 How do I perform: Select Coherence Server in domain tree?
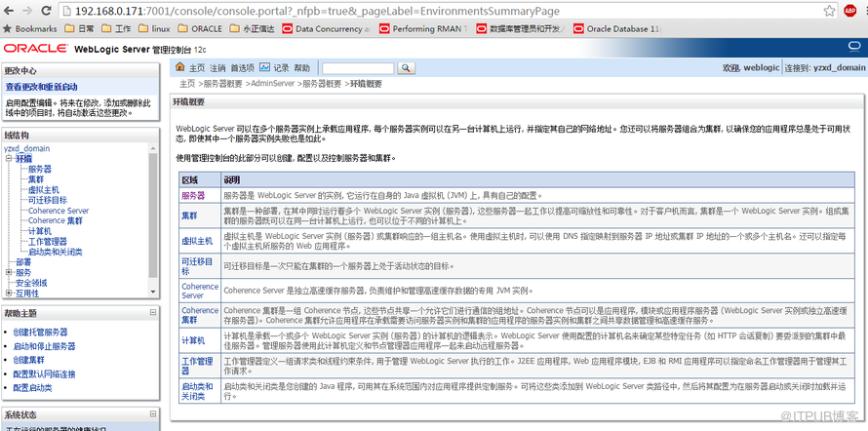pyautogui.click(x=59, y=211)
